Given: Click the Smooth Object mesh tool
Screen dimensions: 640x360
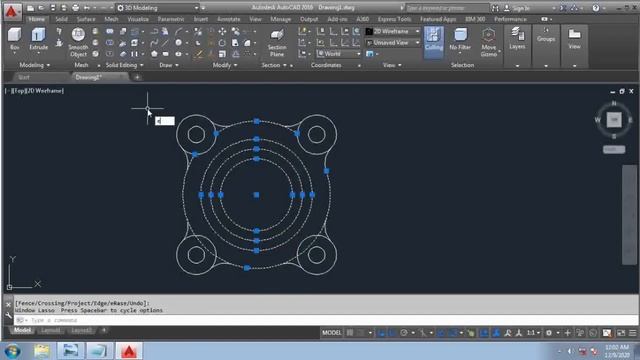Looking at the screenshot, I should (x=78, y=42).
